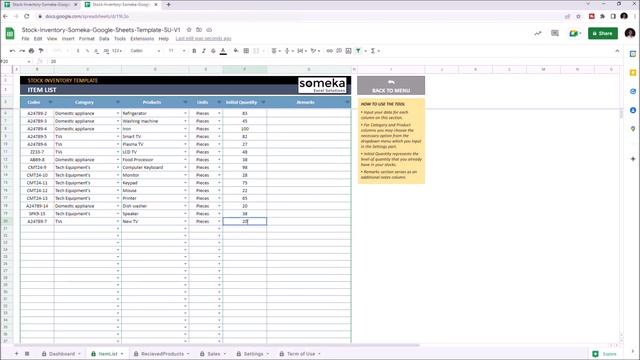Open text rotation options
Viewport: 640px width, 360px height.
tap(315, 51)
